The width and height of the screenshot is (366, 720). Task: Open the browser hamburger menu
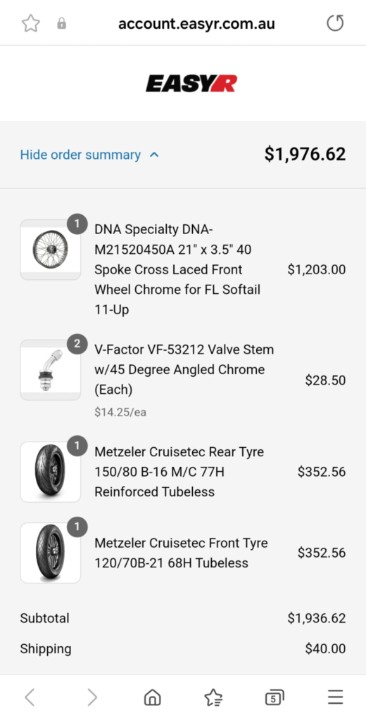(x=335, y=698)
